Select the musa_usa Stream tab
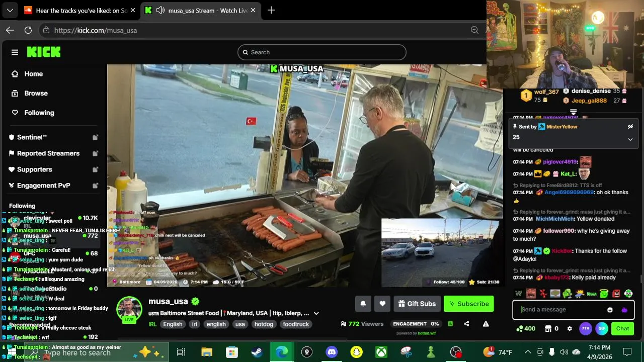 pos(201,11)
